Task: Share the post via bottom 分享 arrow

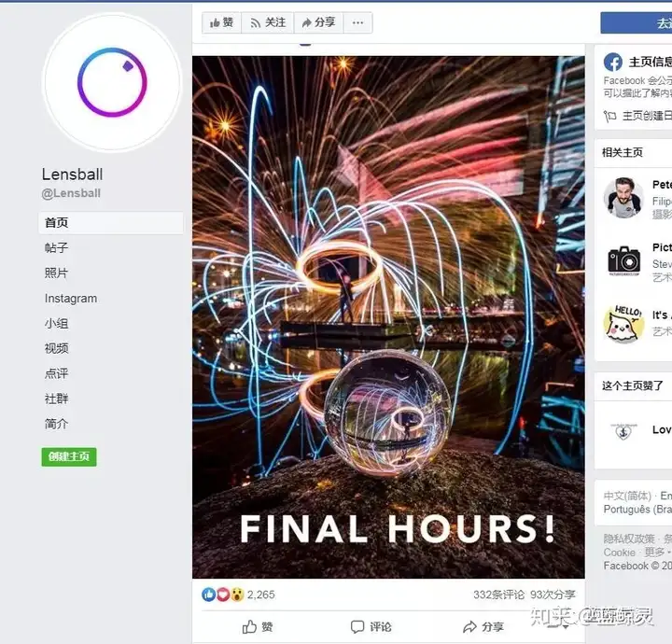Action: (x=483, y=627)
